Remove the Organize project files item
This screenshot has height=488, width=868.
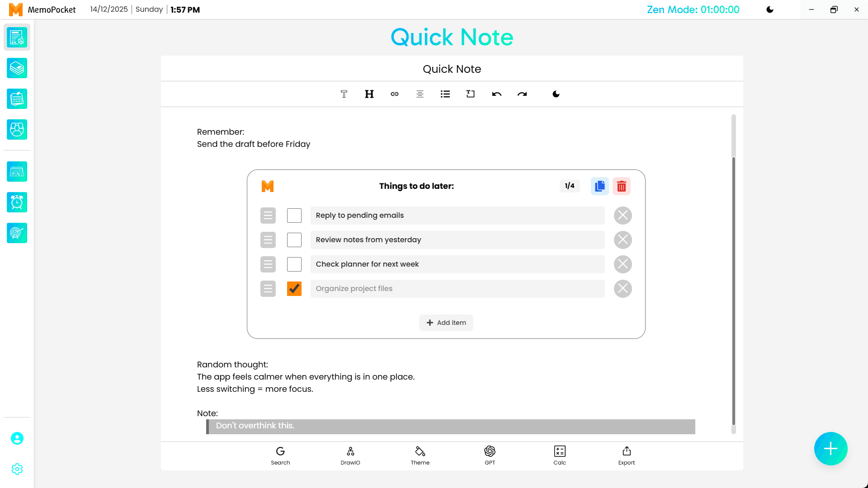tap(623, 289)
